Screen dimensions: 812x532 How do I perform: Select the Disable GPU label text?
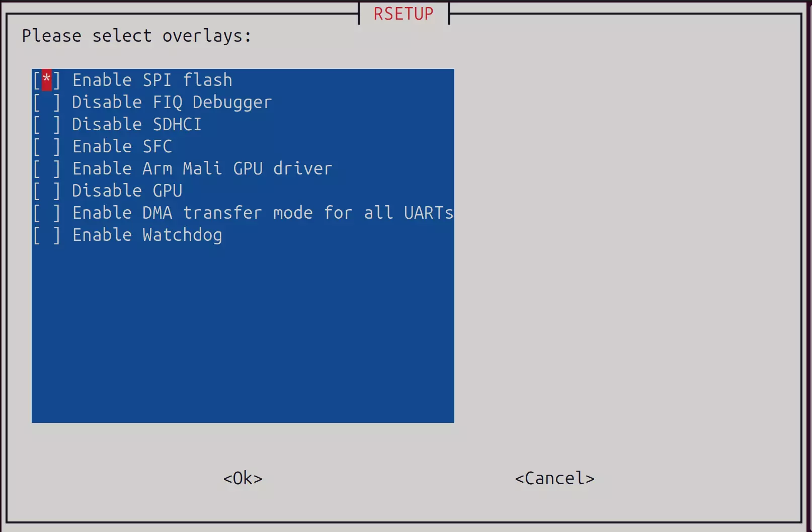click(x=127, y=191)
